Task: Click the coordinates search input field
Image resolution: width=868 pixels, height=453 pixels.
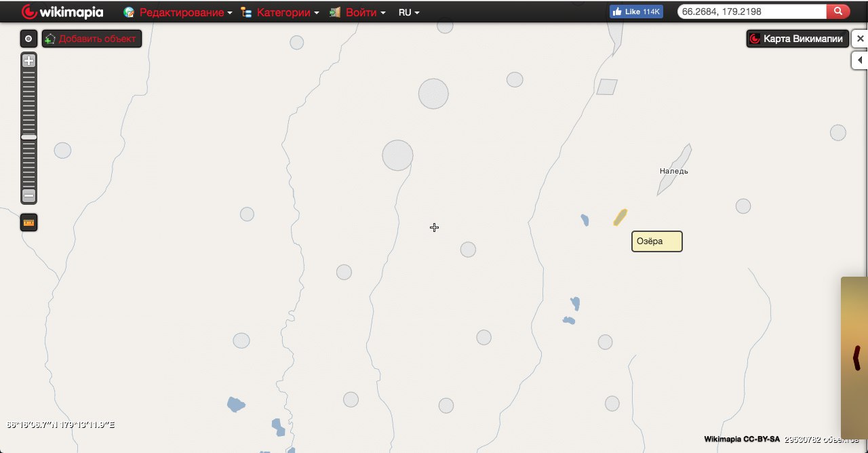Action: coord(752,12)
